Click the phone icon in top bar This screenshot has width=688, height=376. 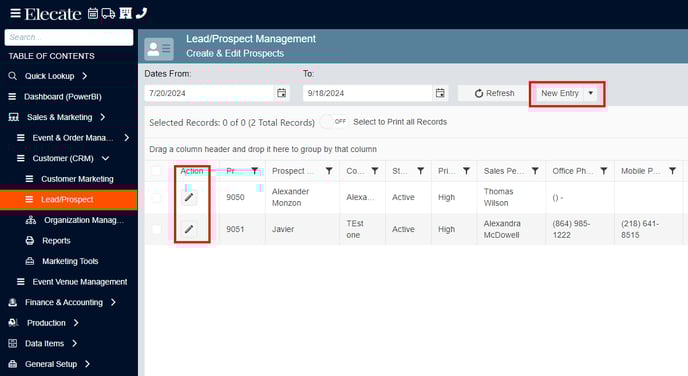pos(141,13)
